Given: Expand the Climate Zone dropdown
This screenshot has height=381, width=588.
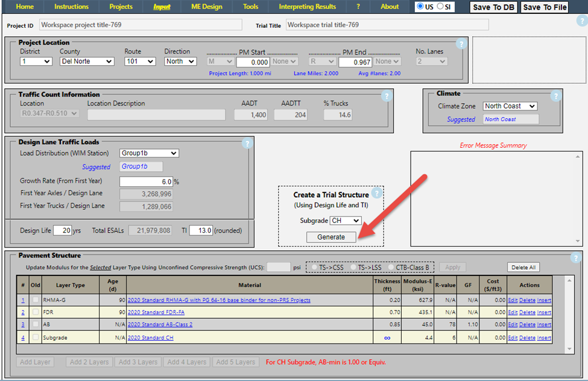Looking at the screenshot, I should pyautogui.click(x=510, y=106).
